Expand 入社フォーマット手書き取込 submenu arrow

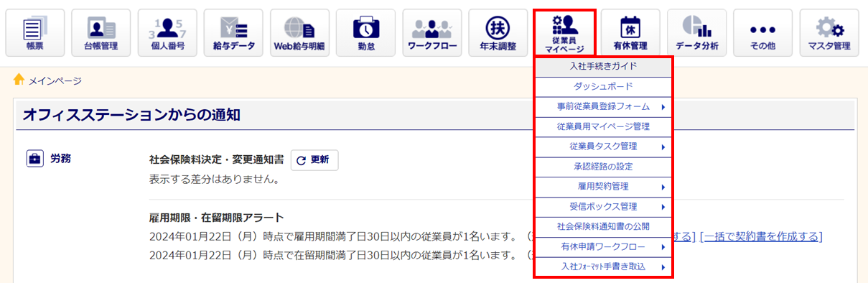[663, 267]
